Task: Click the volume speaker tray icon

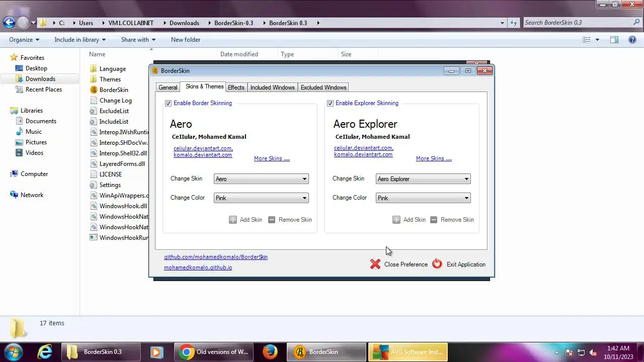Action: click(x=593, y=352)
